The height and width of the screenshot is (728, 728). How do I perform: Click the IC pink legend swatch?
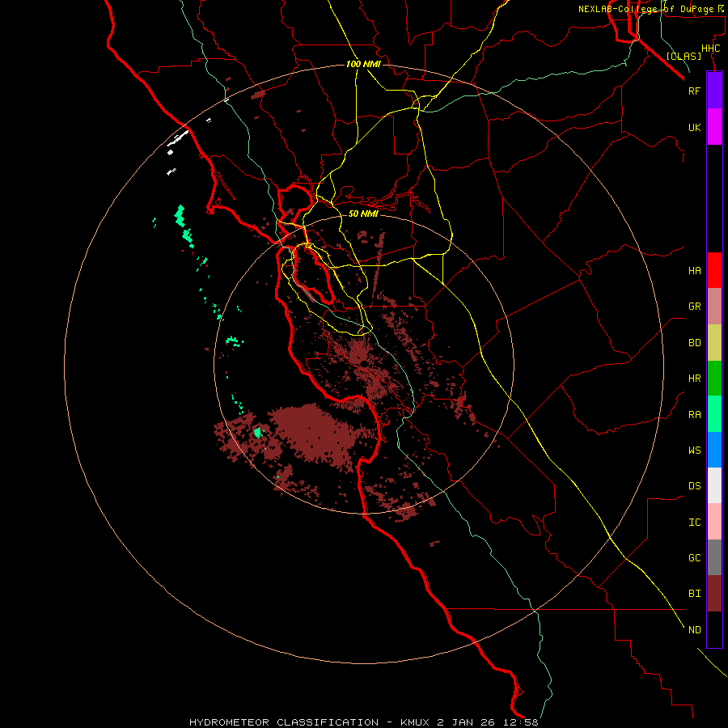click(714, 522)
